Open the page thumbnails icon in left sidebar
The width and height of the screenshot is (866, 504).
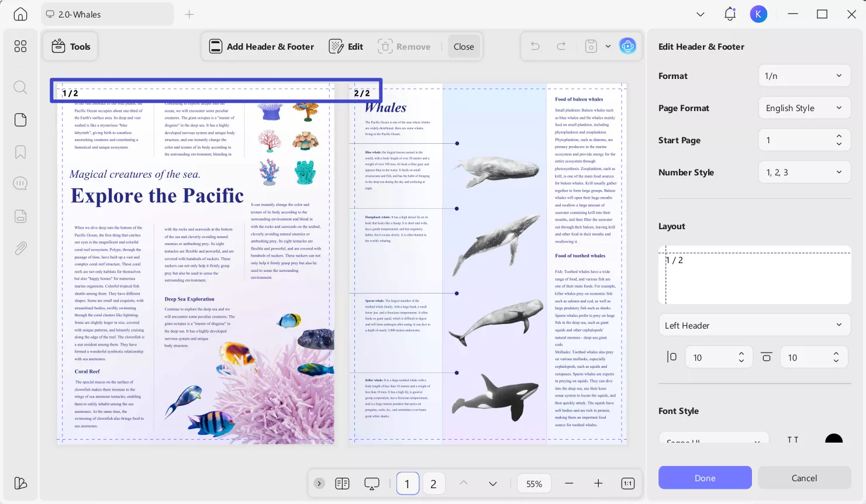coord(20,120)
